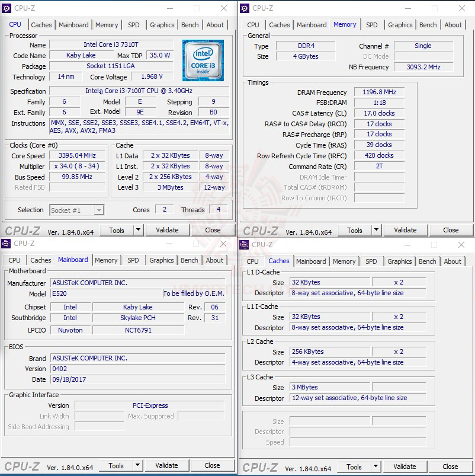Open About tab in CPU window
475x476 pixels.
tap(215, 25)
